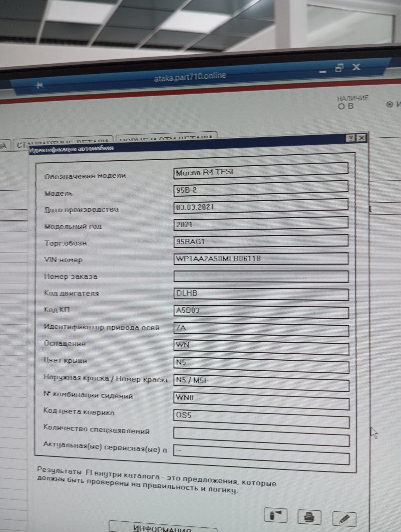Click the label Код КП
Viewport: 401px width, 532px height.
[x=57, y=310]
